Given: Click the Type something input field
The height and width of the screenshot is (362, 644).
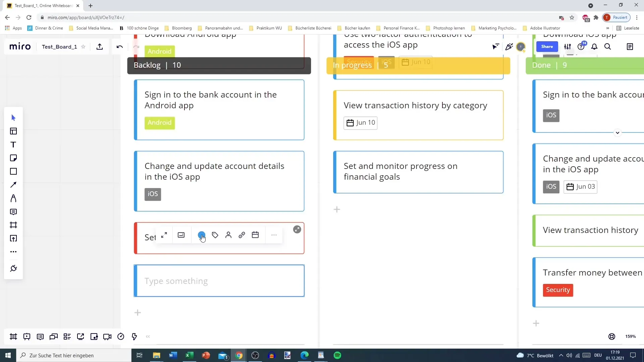Looking at the screenshot, I should (220, 281).
